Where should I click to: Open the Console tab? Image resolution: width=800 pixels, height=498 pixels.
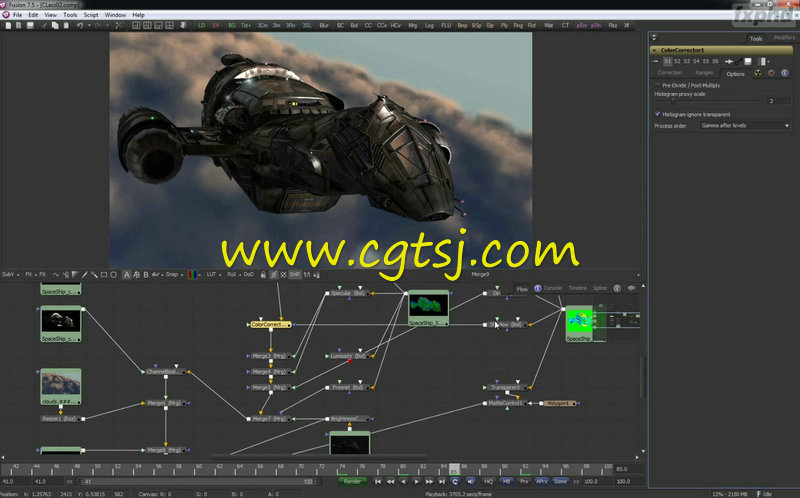coord(553,288)
